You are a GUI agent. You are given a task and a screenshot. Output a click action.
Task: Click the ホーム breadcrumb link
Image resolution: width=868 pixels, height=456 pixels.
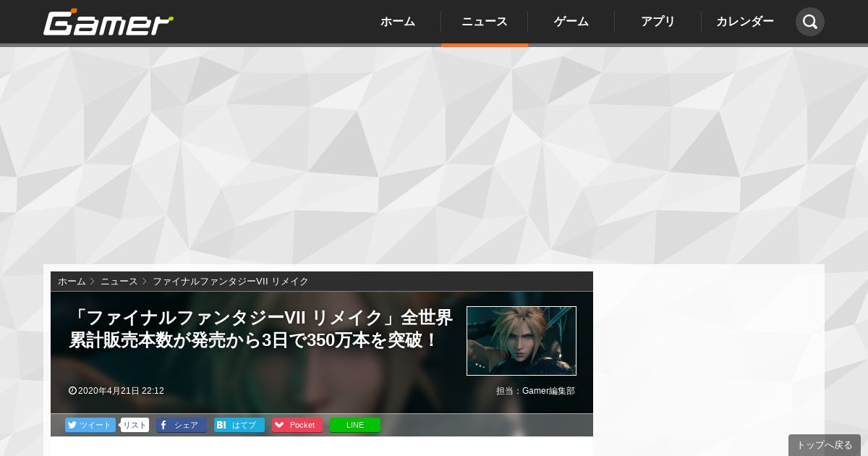pyautogui.click(x=72, y=281)
